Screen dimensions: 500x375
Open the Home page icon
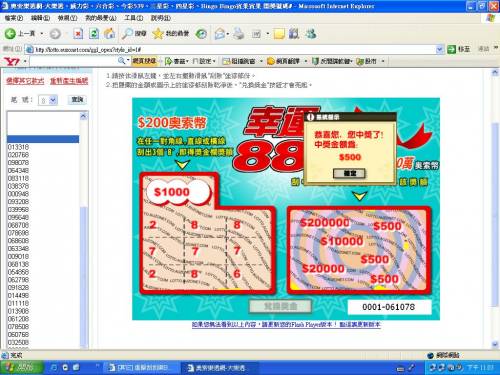109,34
